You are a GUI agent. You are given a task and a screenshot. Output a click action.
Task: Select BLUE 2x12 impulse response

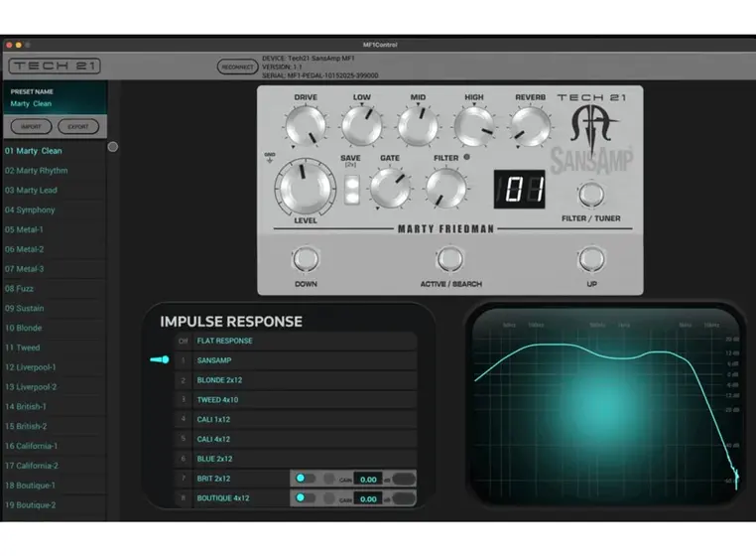coord(296,459)
